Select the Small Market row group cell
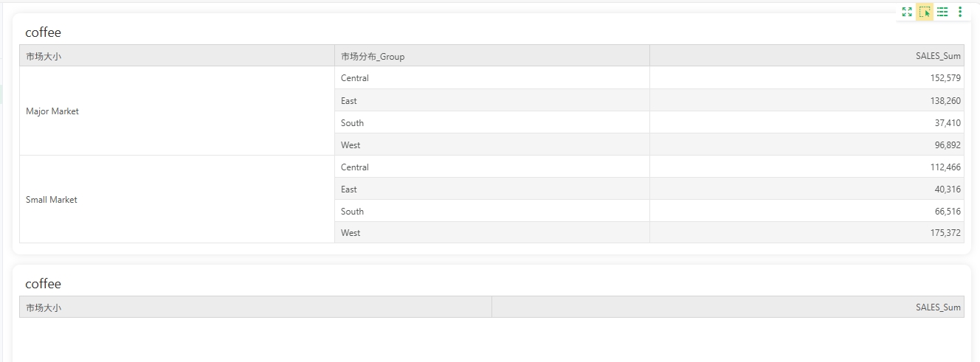The height and width of the screenshot is (362, 980). point(52,200)
